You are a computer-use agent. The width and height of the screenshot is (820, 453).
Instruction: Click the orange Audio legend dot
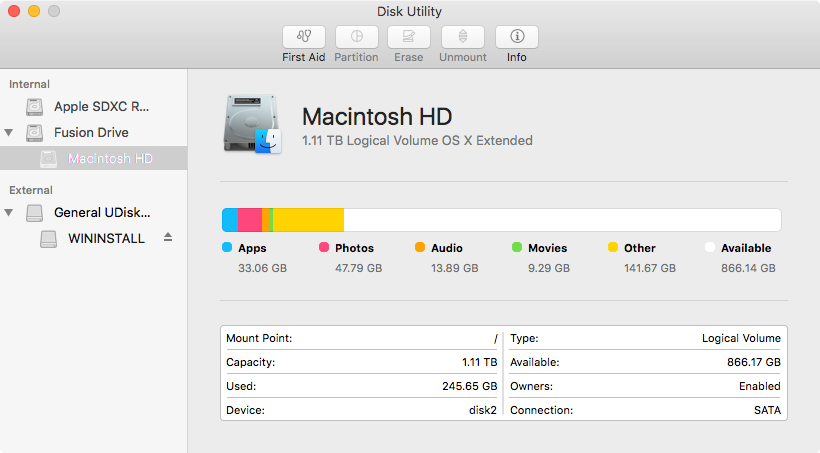(420, 247)
